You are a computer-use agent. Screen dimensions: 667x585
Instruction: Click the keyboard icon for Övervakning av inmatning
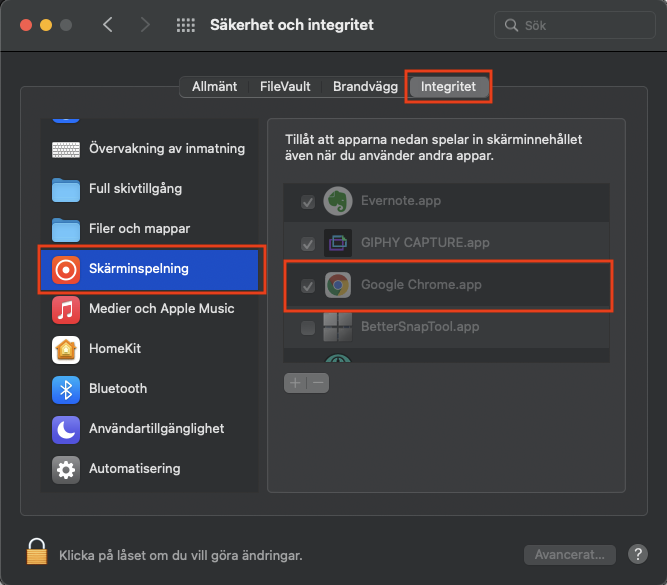pos(66,149)
